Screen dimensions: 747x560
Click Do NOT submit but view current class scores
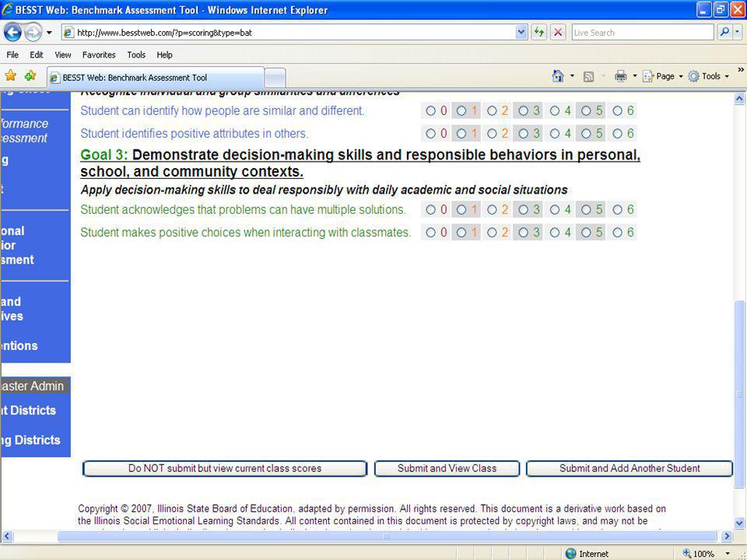coord(225,468)
